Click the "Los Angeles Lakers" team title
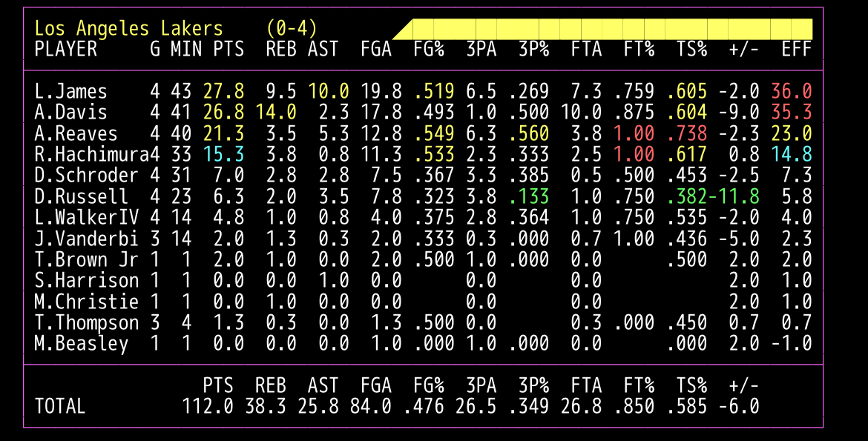The height and width of the screenshot is (441, 868). tap(128, 28)
